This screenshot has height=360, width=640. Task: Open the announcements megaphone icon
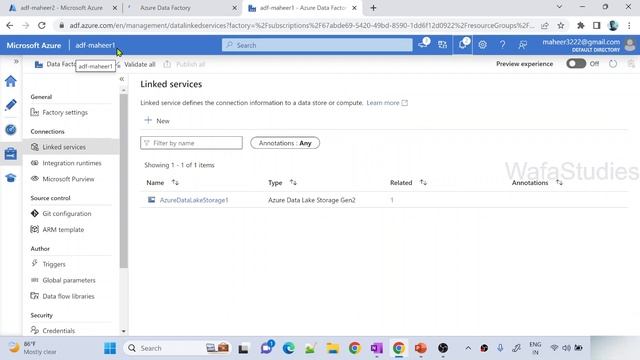point(423,44)
